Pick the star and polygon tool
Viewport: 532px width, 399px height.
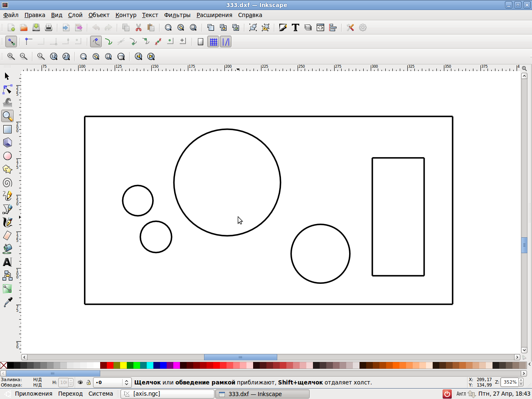coord(7,169)
